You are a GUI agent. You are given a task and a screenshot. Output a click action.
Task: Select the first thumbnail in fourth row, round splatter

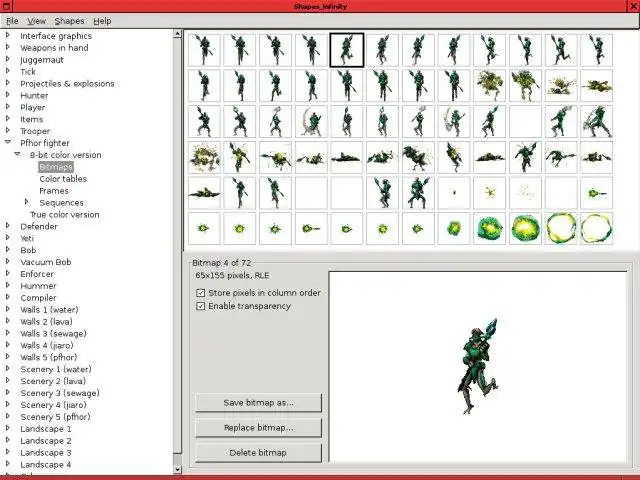[x=204, y=157]
